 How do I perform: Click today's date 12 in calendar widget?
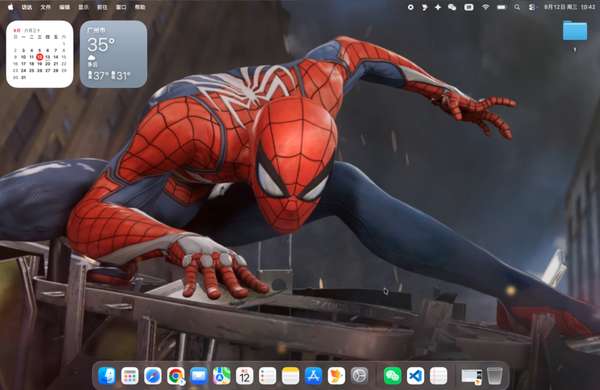tap(39, 57)
